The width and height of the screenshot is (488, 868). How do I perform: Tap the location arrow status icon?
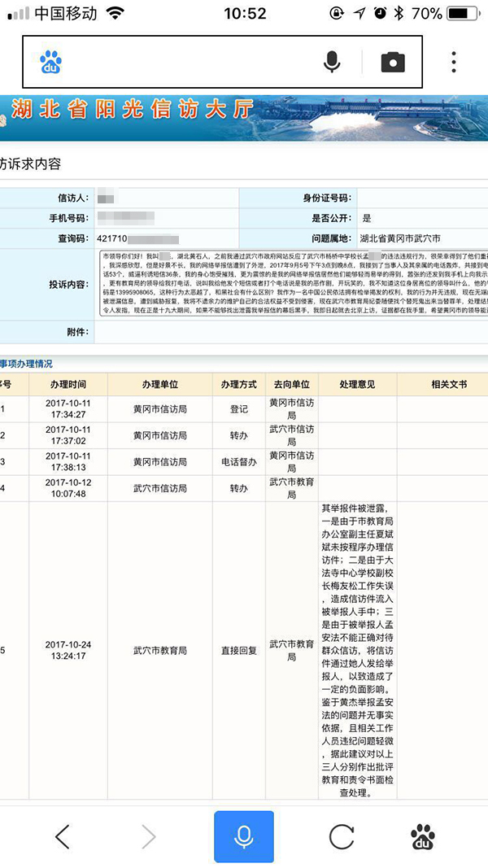359,13
